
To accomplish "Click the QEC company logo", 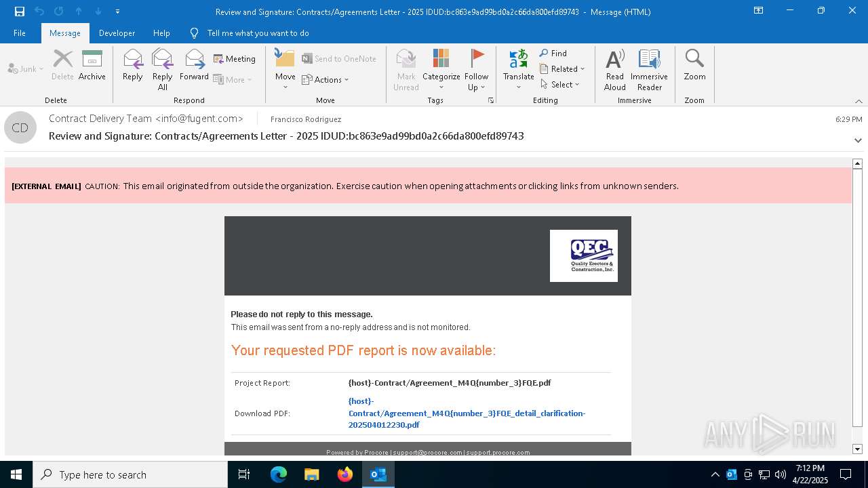I will tap(584, 256).
